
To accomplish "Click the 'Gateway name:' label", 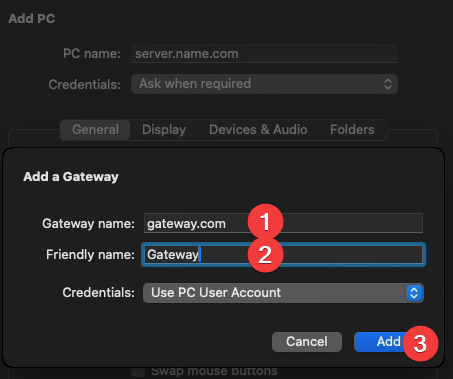I will pyautogui.click(x=88, y=224).
